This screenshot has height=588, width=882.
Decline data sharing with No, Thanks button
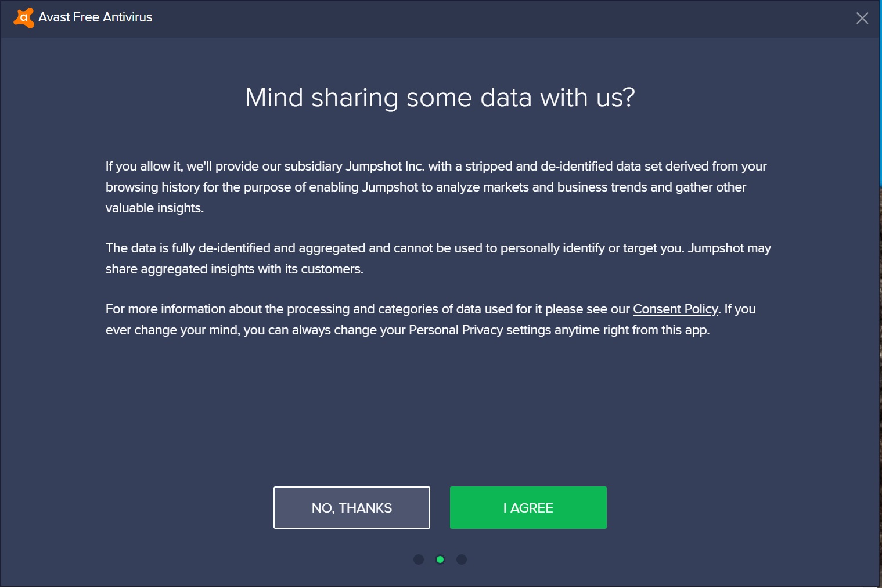[x=352, y=508]
